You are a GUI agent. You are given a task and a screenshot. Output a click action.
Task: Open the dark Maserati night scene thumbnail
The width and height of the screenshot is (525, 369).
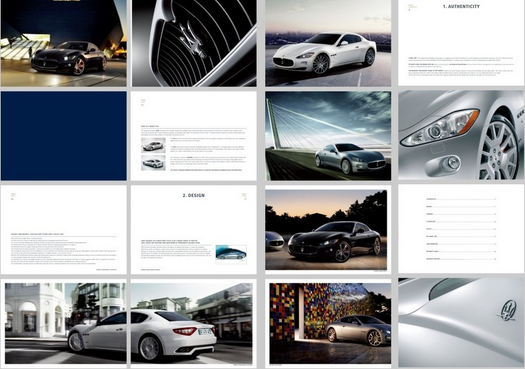[x=64, y=43]
